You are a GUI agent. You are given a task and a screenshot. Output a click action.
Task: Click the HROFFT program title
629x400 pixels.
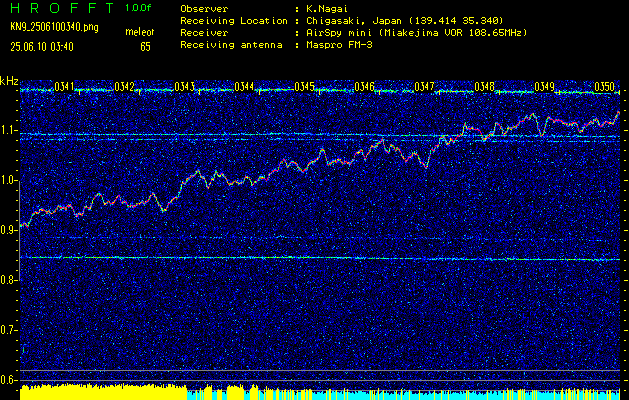coord(62,8)
